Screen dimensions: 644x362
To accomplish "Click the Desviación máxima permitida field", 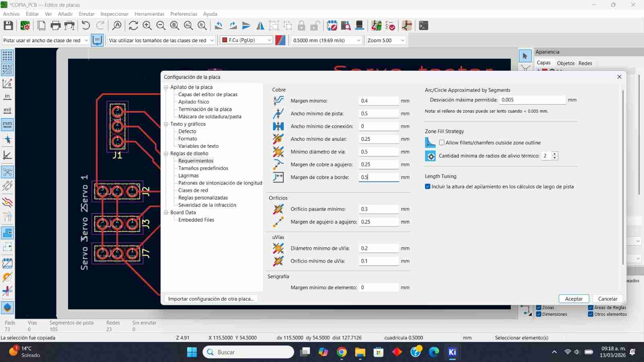I will [533, 100].
